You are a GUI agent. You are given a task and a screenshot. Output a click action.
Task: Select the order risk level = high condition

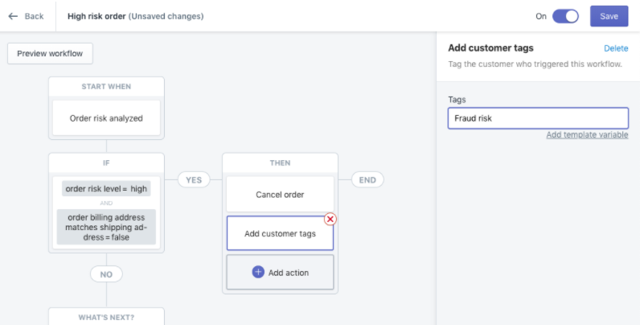[x=106, y=188]
